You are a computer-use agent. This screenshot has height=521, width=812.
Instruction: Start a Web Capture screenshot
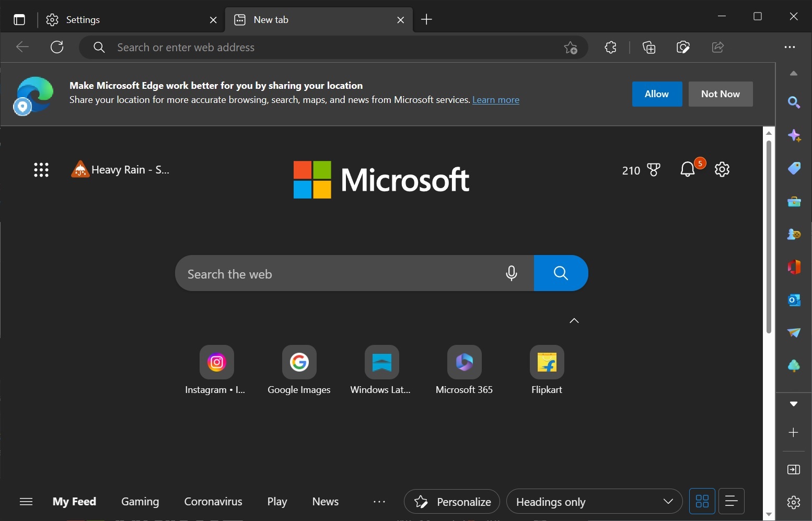[683, 47]
